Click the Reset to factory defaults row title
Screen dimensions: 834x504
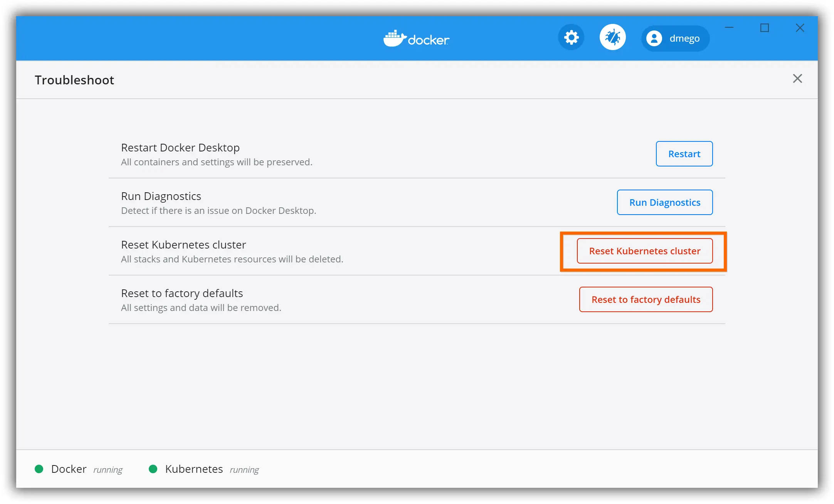point(182,293)
